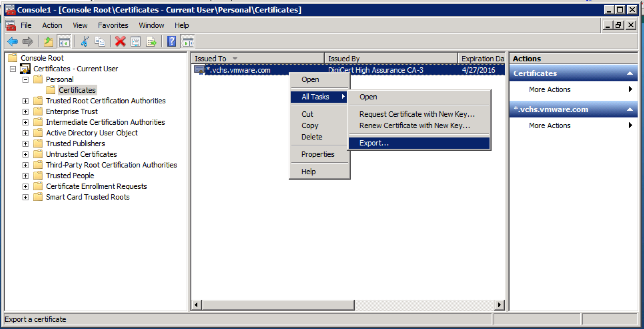Choose Export... from the All Tasks submenu

[374, 143]
